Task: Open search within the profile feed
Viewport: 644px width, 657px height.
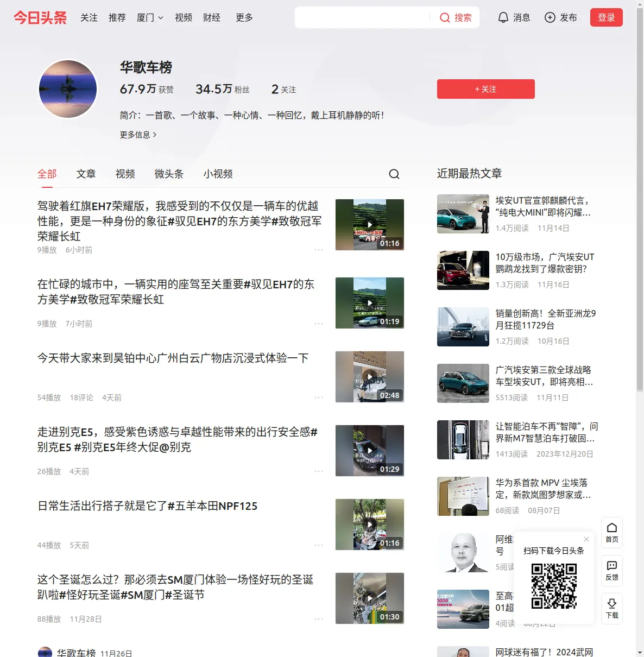Action: (x=394, y=174)
